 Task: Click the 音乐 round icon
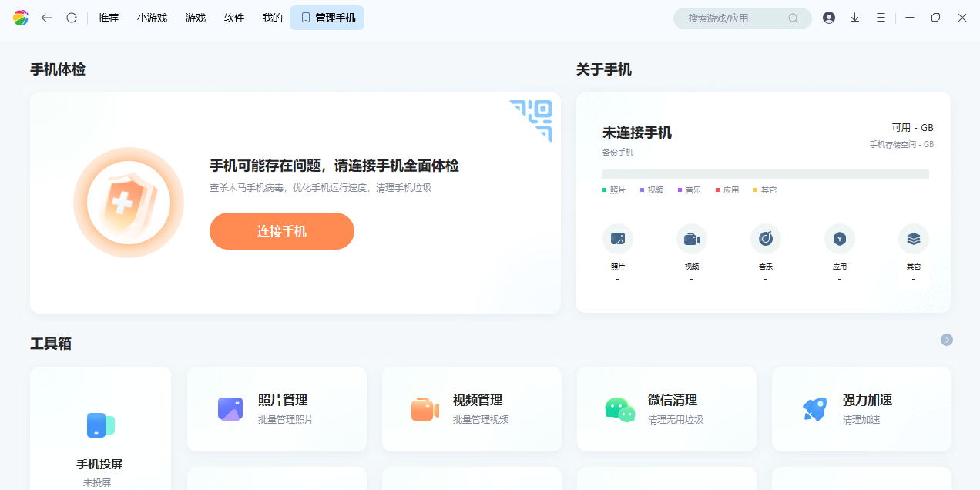tap(766, 239)
